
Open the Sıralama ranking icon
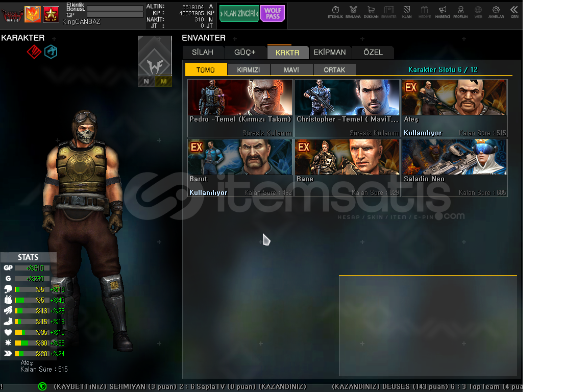[x=353, y=12]
